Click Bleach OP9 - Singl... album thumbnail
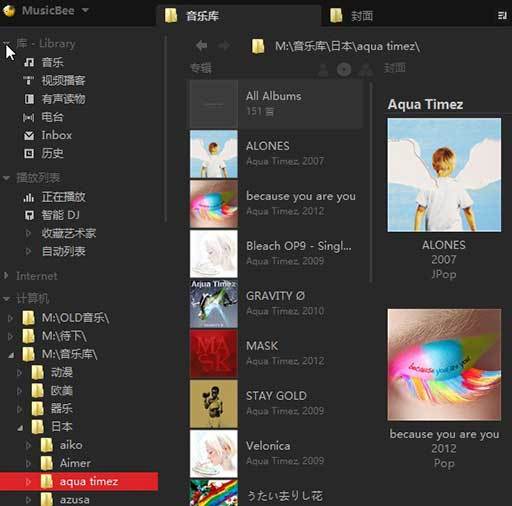This screenshot has height=506, width=512. [x=214, y=254]
